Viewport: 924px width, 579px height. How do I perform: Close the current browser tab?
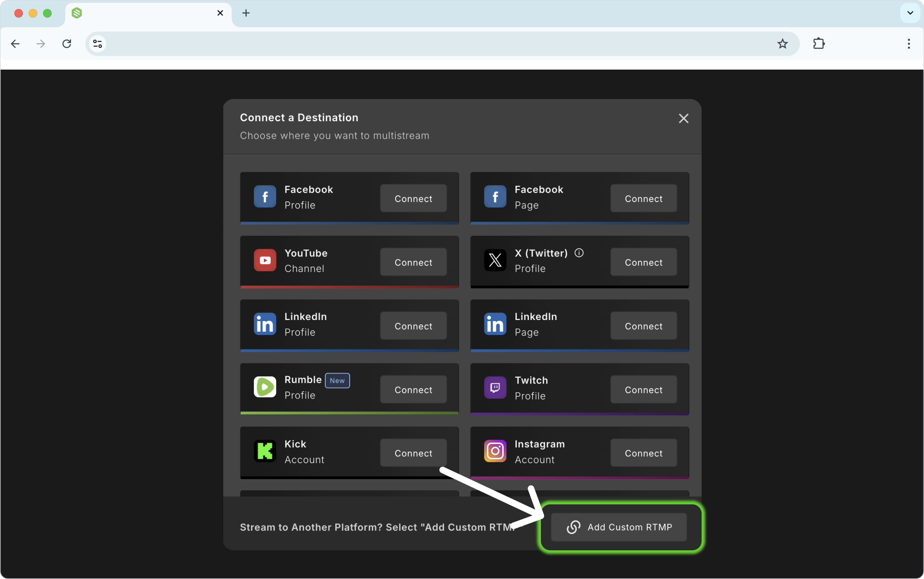[x=220, y=13]
